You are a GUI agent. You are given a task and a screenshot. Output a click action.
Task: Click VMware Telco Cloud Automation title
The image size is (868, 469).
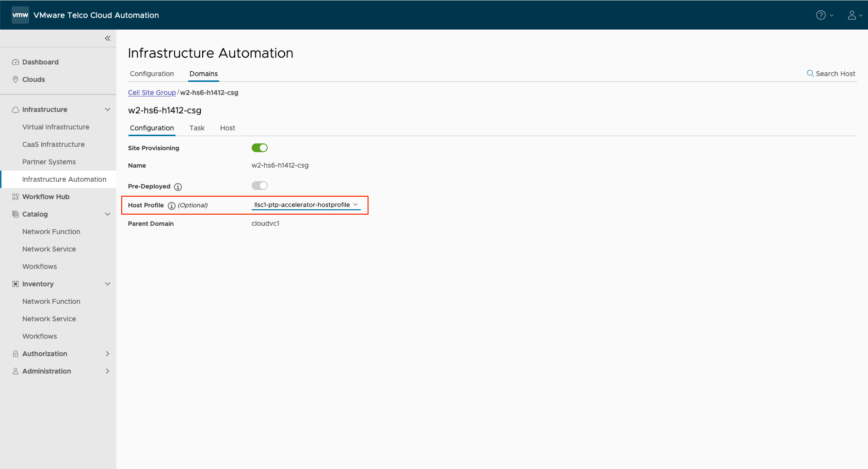(96, 15)
